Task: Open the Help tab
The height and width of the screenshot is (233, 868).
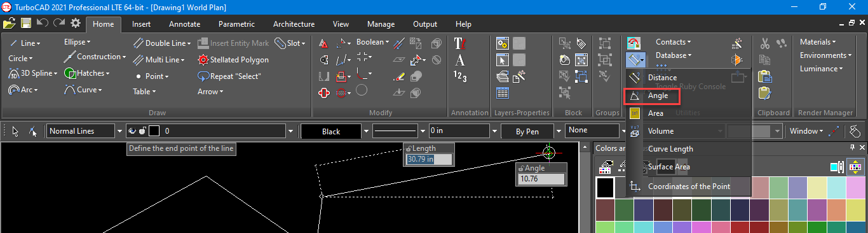Action: (x=463, y=24)
